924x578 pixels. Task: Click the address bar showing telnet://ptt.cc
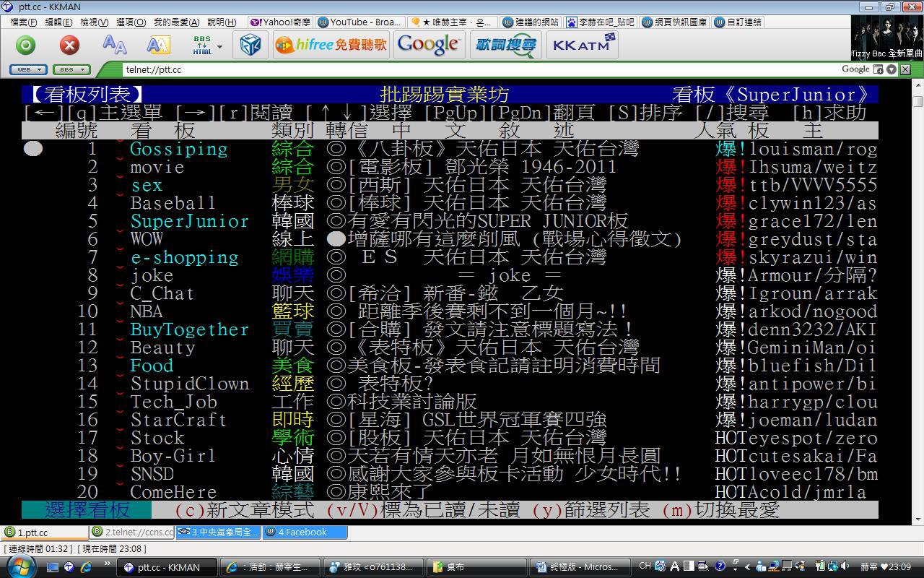476,70
